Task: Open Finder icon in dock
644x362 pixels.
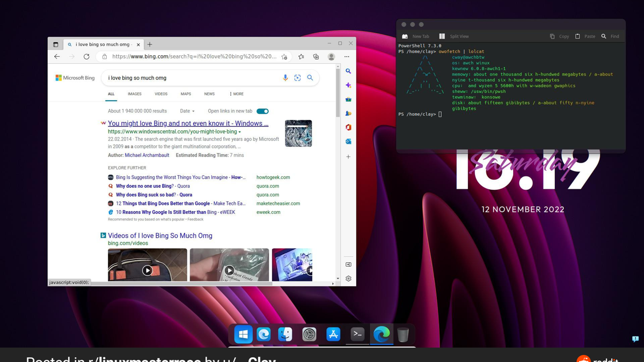Action: click(285, 334)
